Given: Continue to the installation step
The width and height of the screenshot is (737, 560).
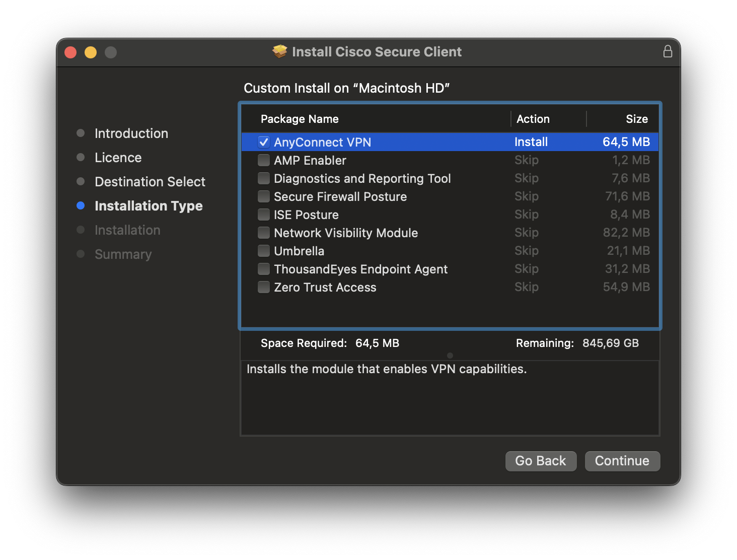Looking at the screenshot, I should 622,461.
